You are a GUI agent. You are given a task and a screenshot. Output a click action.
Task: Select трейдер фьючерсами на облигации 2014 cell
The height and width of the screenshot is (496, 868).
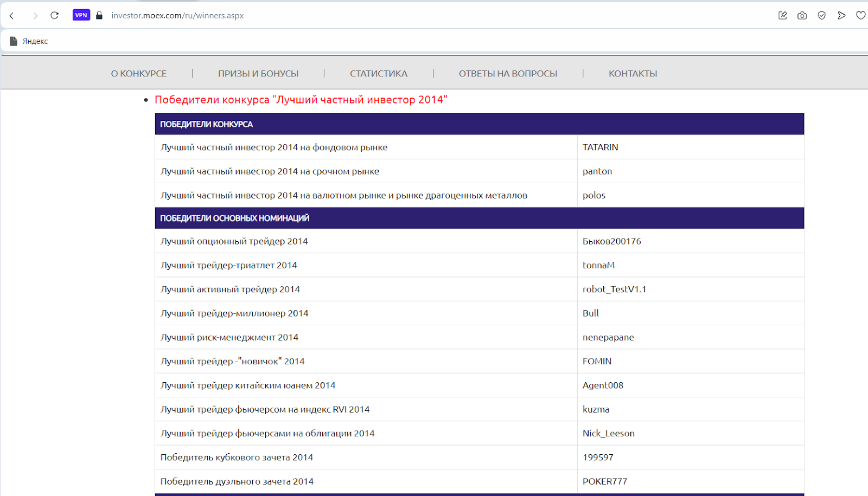[x=366, y=433]
